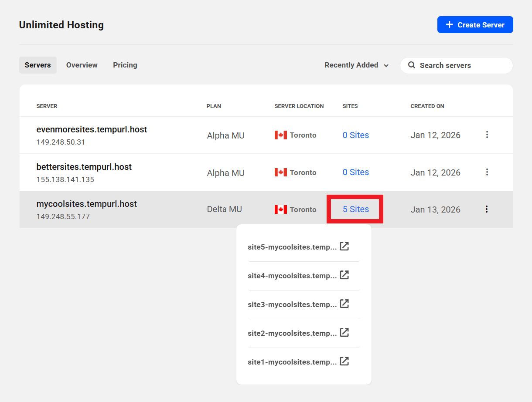Switch to the Overview tab

point(82,65)
